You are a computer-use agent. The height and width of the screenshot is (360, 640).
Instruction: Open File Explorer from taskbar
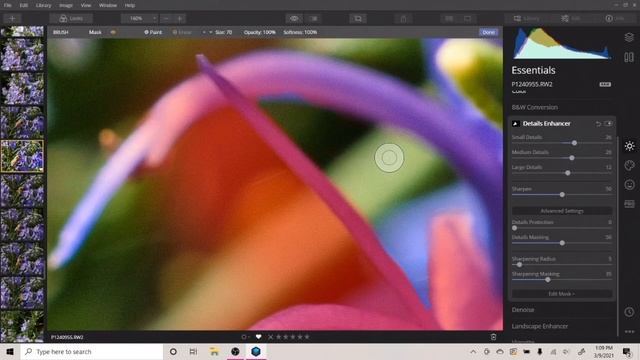214,351
